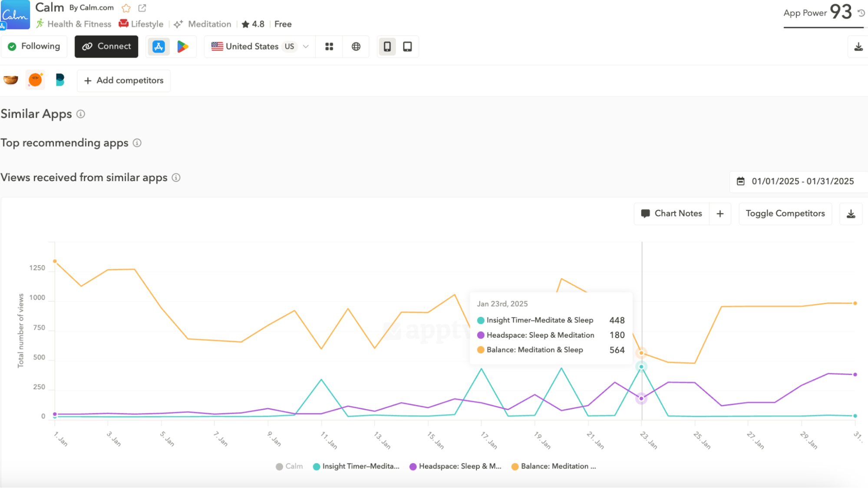Click the App Power history icon
868x488 pixels.
click(861, 13)
